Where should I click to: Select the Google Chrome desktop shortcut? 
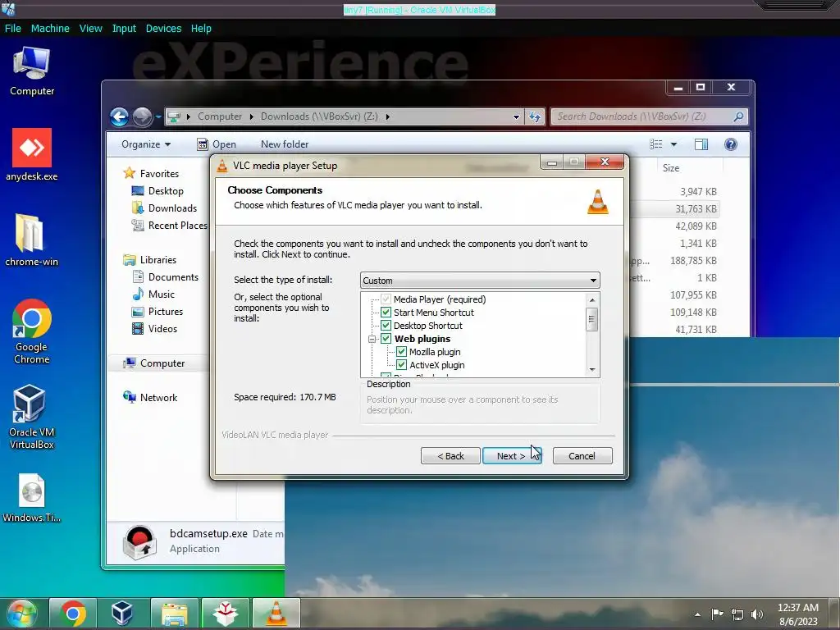[32, 331]
